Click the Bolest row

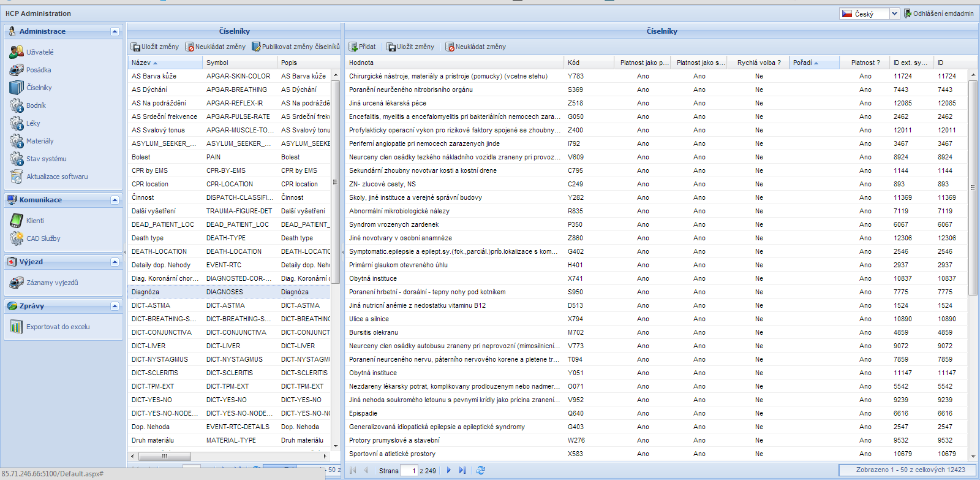click(229, 157)
